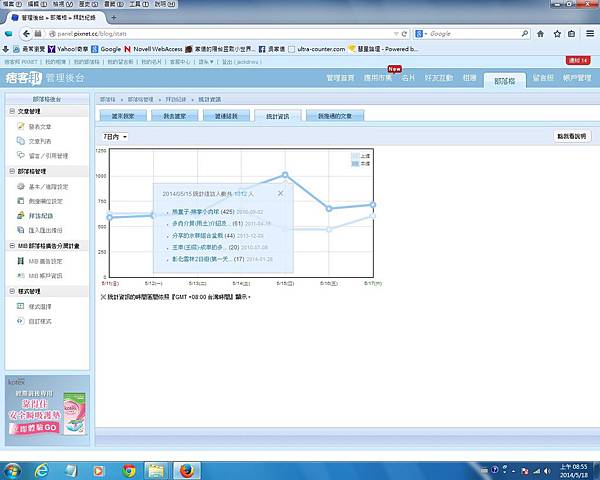Image resolution: width=600 pixels, height=480 pixels.
Task: Click the 拜訪紀錄 visitor icon
Action: (x=21, y=216)
